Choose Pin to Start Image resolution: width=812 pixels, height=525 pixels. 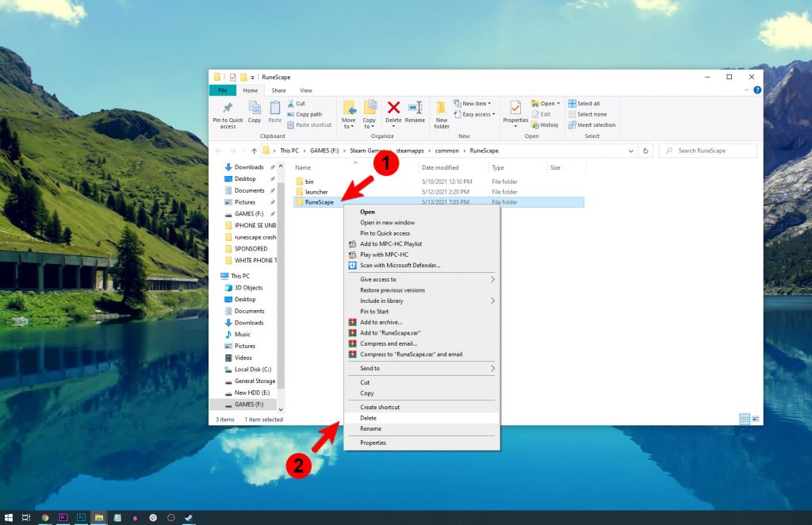[422, 312]
